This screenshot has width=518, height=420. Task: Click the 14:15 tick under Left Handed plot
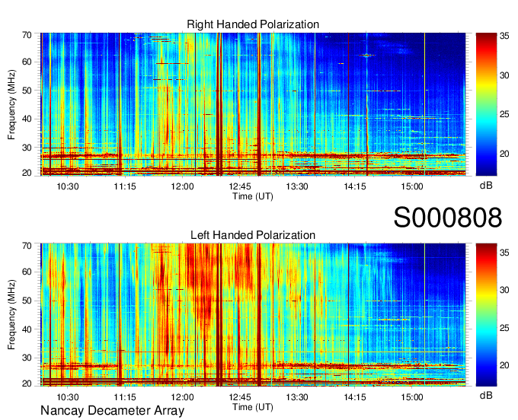pos(355,397)
